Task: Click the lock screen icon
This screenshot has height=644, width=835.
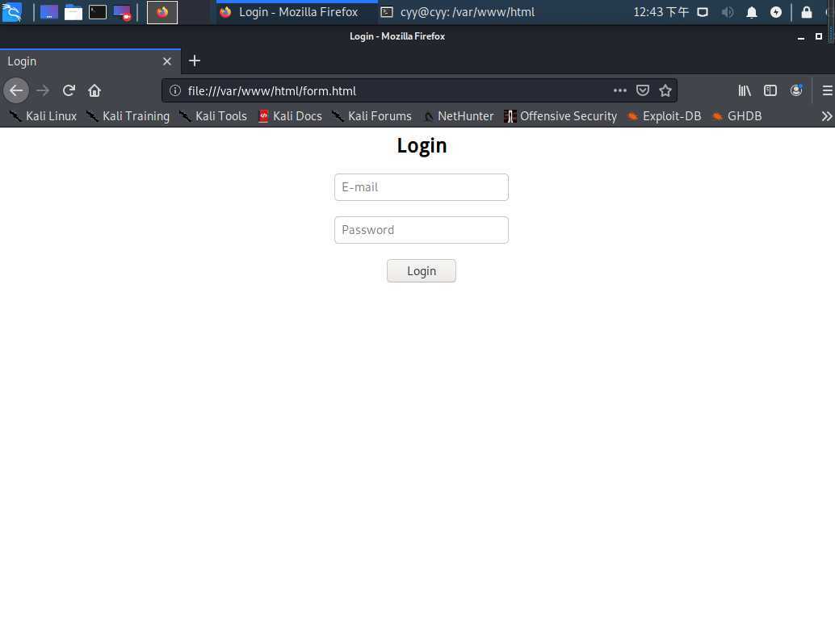Action: [x=807, y=12]
